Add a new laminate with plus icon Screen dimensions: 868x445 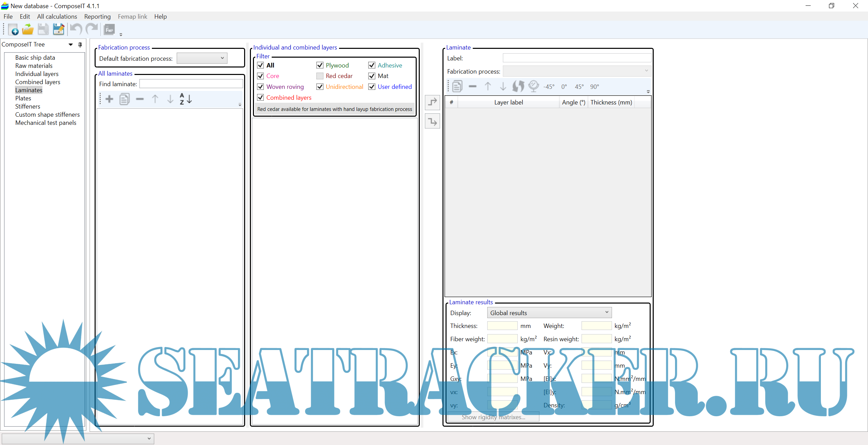coord(109,99)
